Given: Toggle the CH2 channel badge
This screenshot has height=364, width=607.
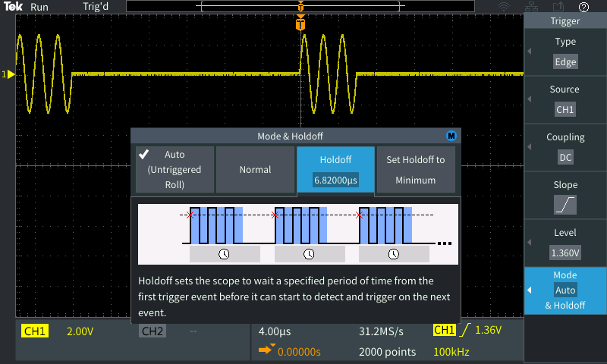Looking at the screenshot, I should click(153, 331).
